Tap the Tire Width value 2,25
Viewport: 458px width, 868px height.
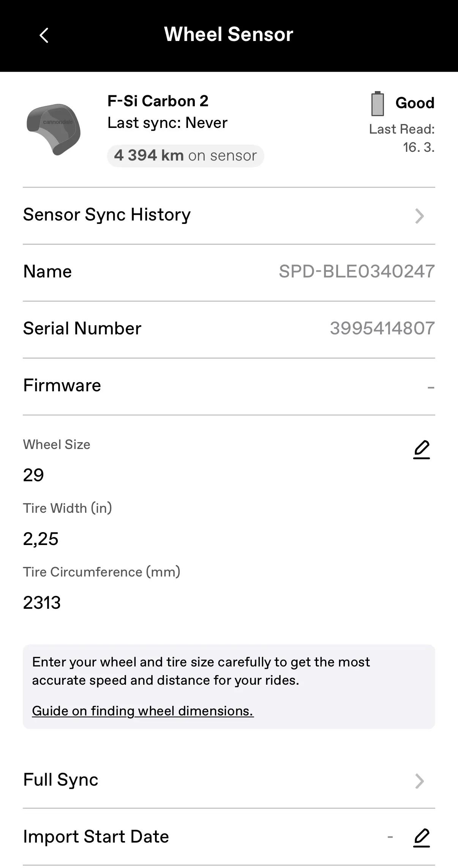(x=41, y=539)
